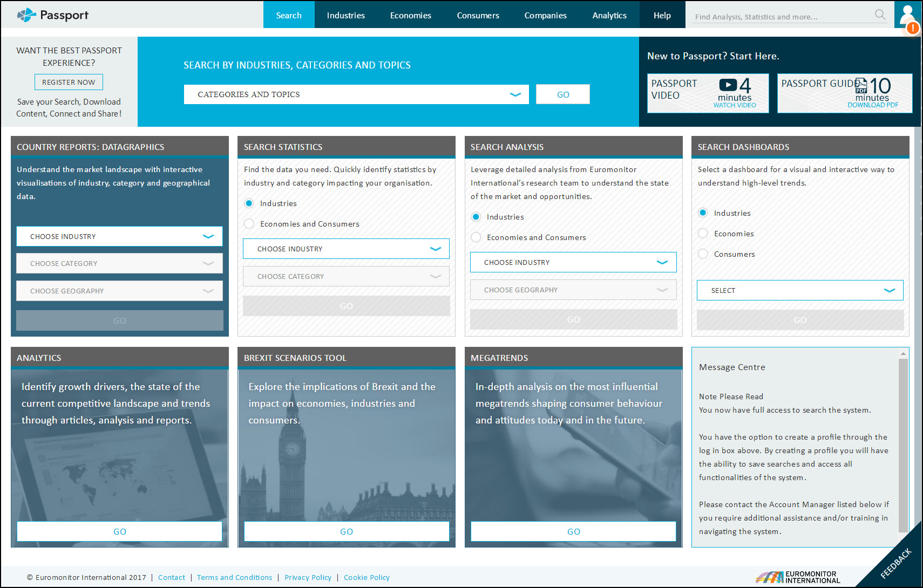Open Choose Category in Search Statistics

click(346, 276)
